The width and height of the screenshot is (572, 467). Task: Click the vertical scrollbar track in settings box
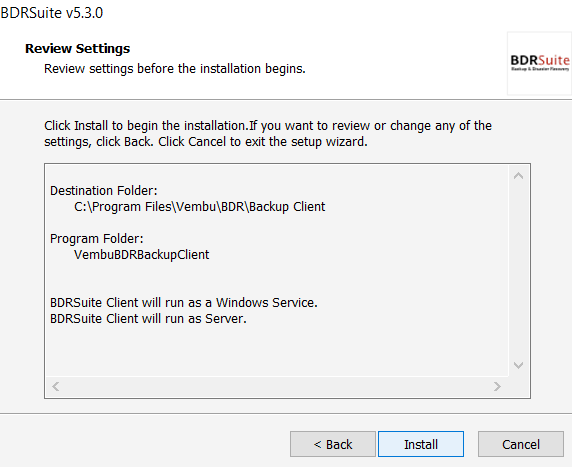coord(518,271)
